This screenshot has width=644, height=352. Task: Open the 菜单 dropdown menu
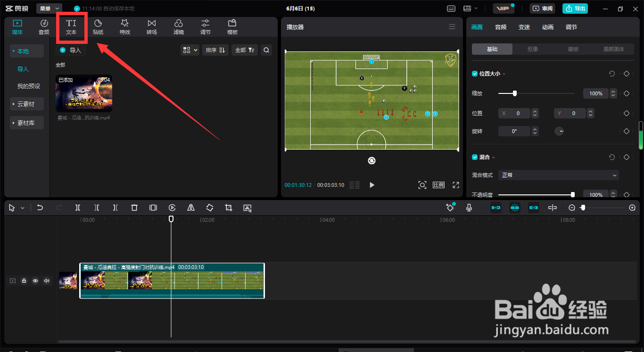click(49, 8)
